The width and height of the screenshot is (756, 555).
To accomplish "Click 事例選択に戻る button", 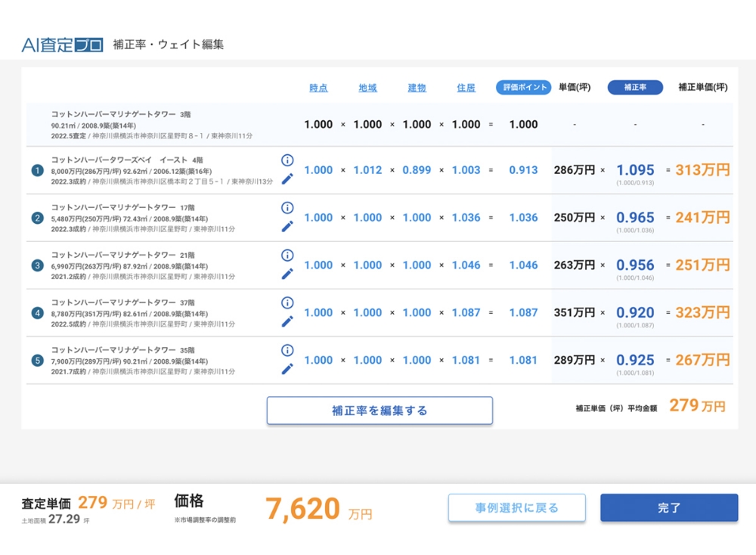I will click(516, 508).
